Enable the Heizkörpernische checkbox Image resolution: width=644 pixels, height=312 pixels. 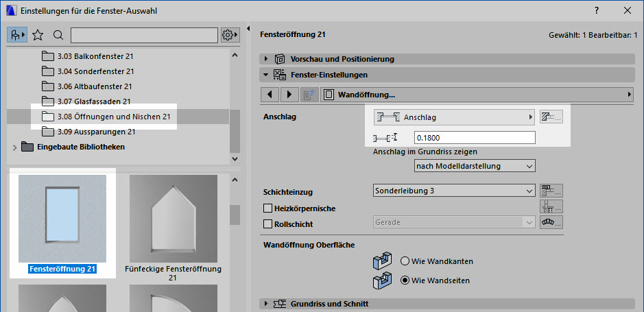pos(267,208)
